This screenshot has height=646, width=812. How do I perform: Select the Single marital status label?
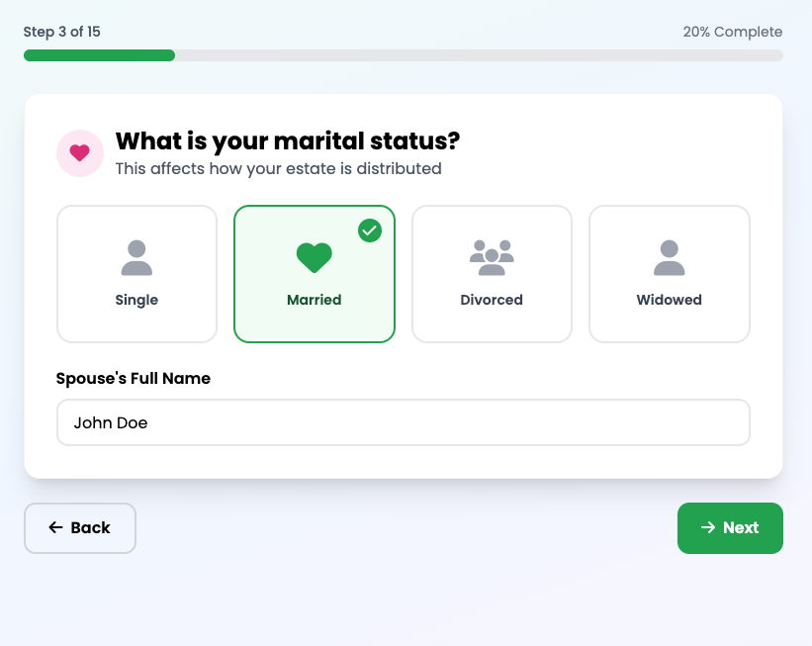click(136, 300)
